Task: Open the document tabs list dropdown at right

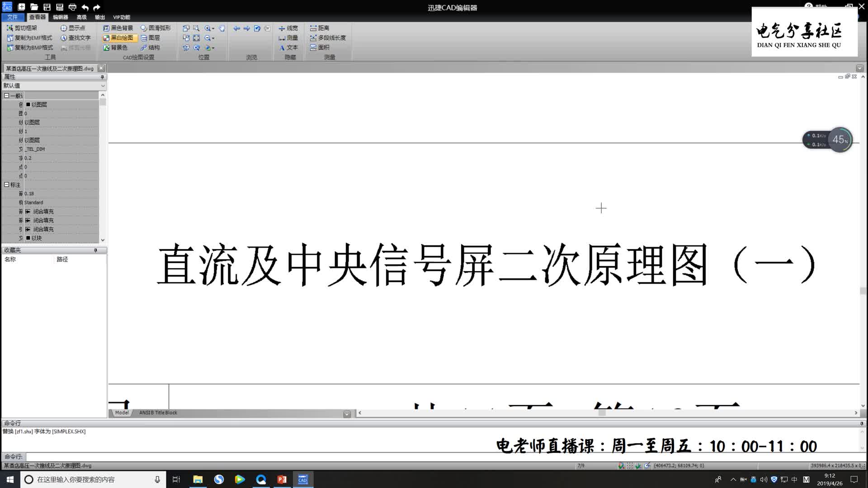Action: [859, 68]
